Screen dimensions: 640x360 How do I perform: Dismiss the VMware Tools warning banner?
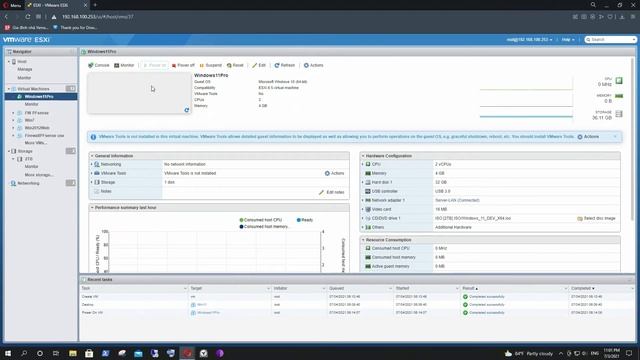615,137
